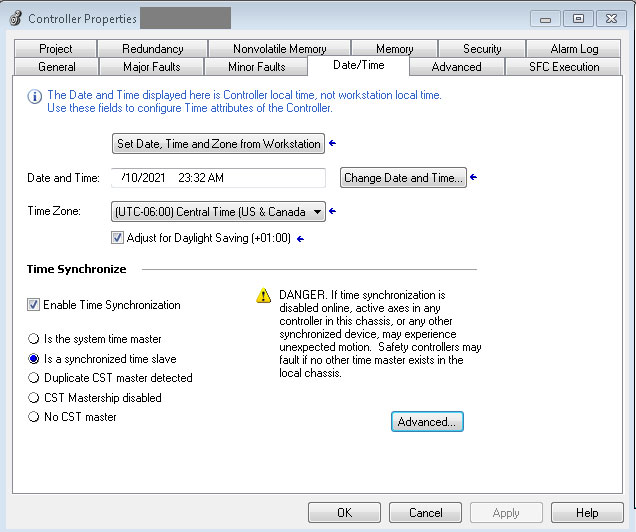Select Duplicate CST master detected radio button

tap(34, 378)
